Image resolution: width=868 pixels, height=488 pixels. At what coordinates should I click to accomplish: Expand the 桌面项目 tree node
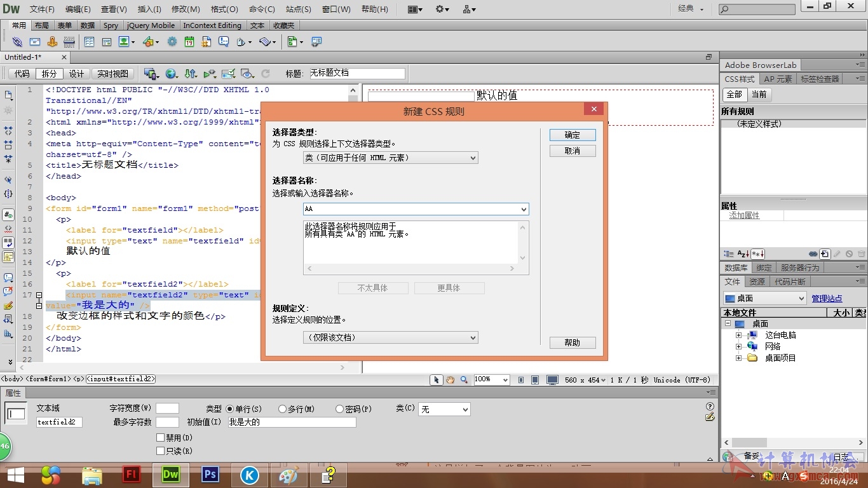click(738, 358)
